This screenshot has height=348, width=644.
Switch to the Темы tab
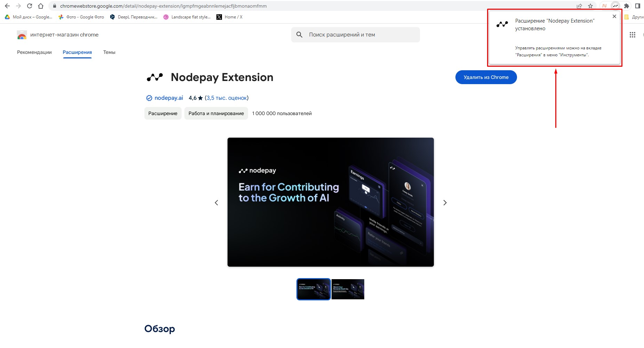click(x=109, y=52)
